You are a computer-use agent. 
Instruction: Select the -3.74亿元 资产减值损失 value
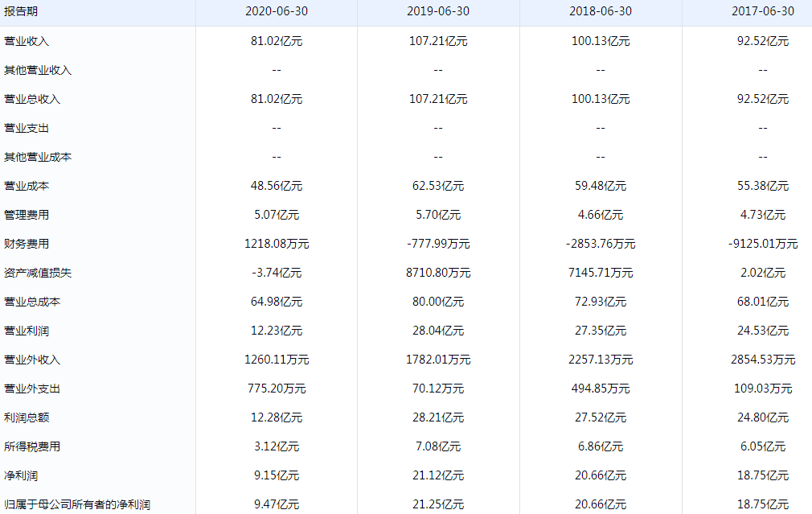[277, 273]
